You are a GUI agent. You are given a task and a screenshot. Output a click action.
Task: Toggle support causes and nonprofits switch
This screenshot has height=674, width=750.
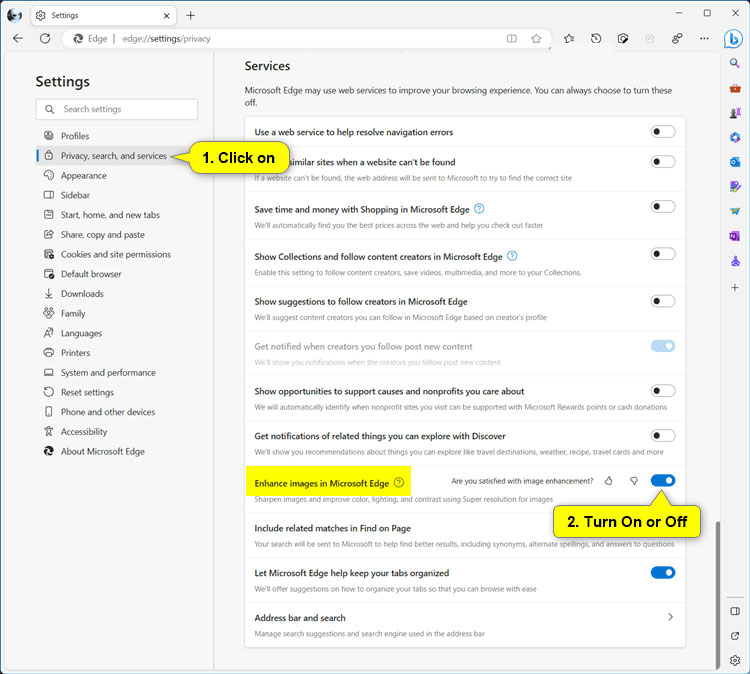(662, 391)
